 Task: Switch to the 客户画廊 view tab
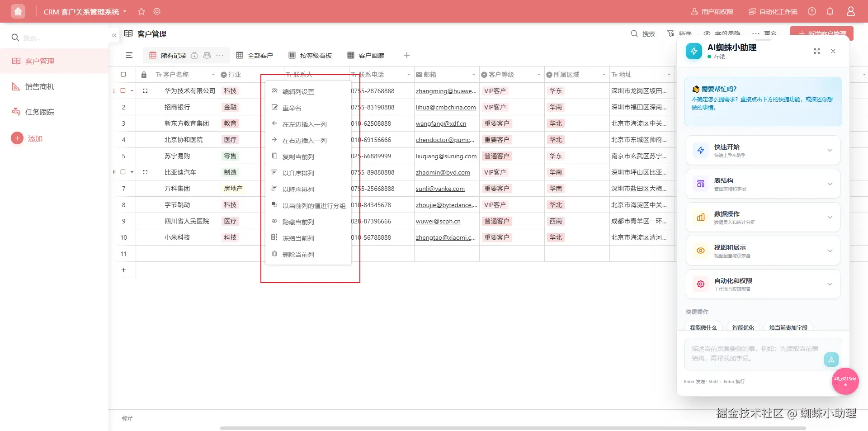(366, 55)
